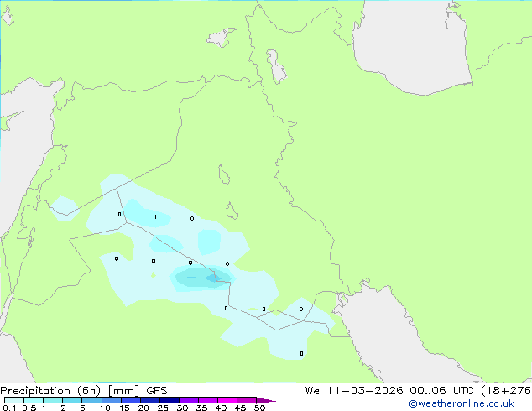Click the '40' legend scale label

[221, 408]
